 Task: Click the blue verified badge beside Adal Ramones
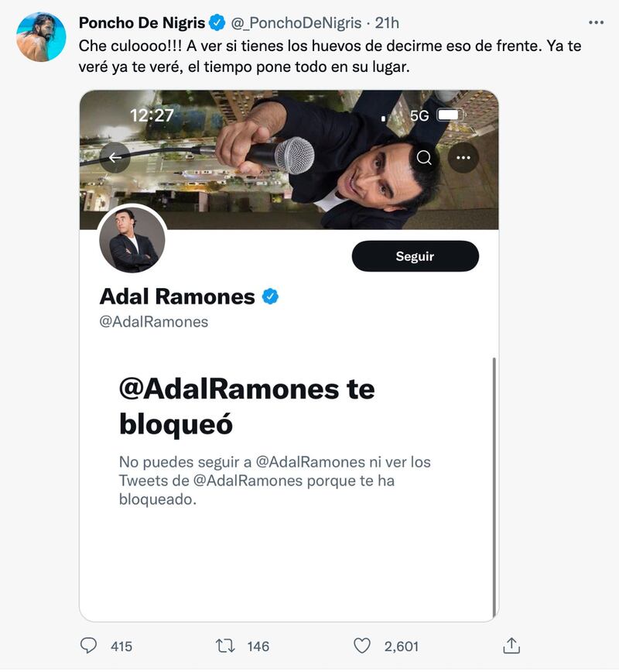click(x=270, y=297)
